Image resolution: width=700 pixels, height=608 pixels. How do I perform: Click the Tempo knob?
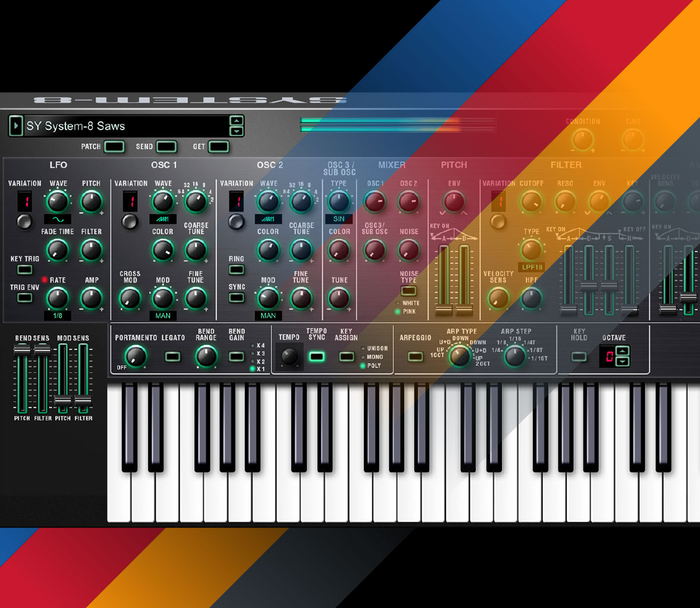(290, 356)
